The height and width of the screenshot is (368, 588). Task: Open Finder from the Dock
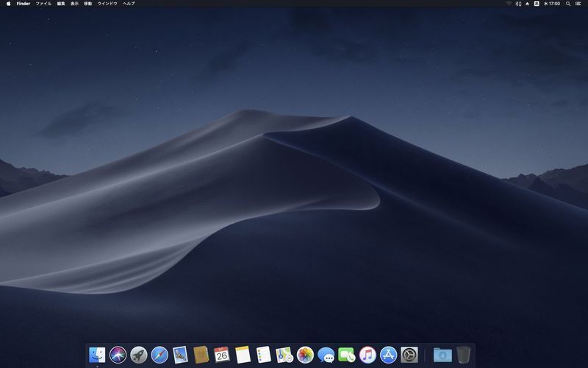[97, 355]
